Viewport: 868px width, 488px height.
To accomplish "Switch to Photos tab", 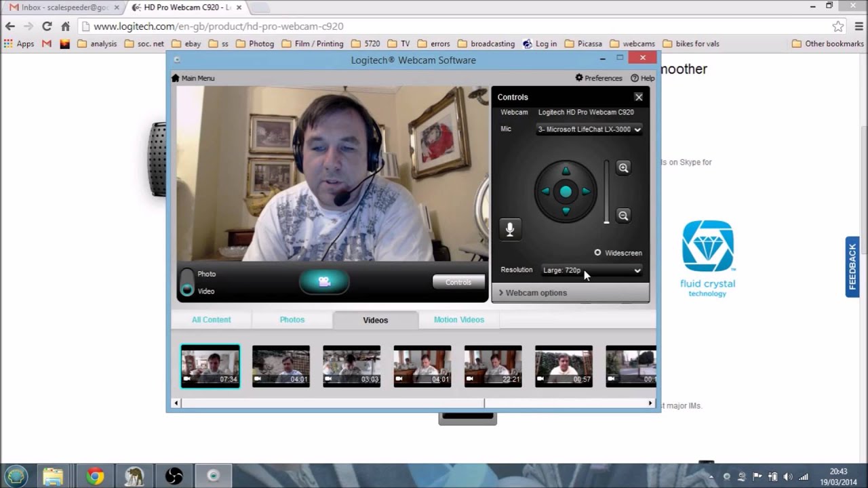I will pyautogui.click(x=292, y=320).
